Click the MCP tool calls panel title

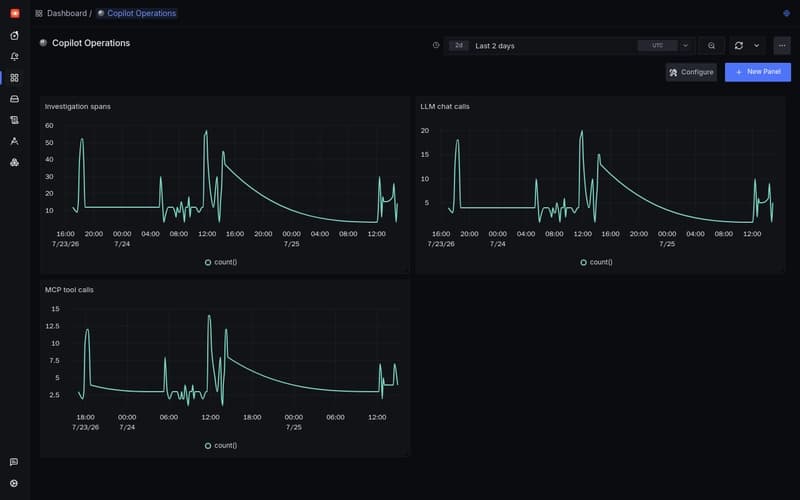69,290
